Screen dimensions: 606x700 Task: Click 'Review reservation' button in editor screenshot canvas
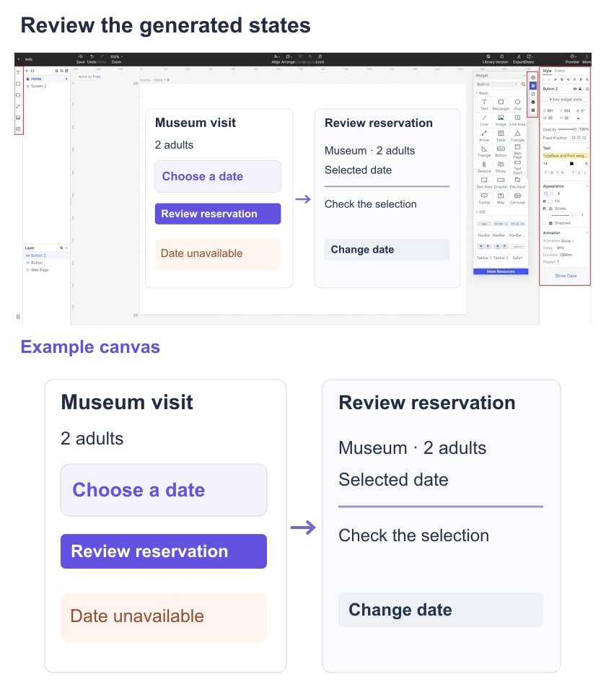tap(218, 214)
